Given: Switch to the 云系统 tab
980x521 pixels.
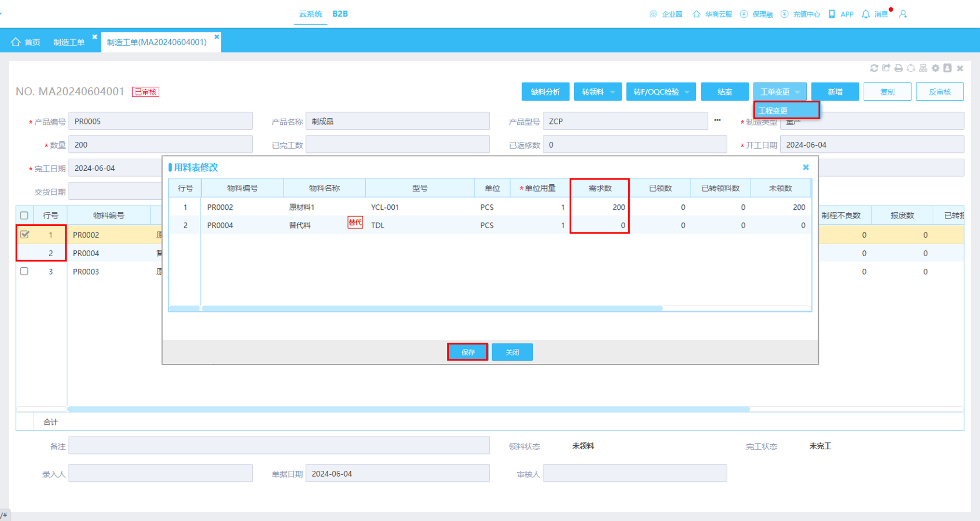Looking at the screenshot, I should click(310, 14).
